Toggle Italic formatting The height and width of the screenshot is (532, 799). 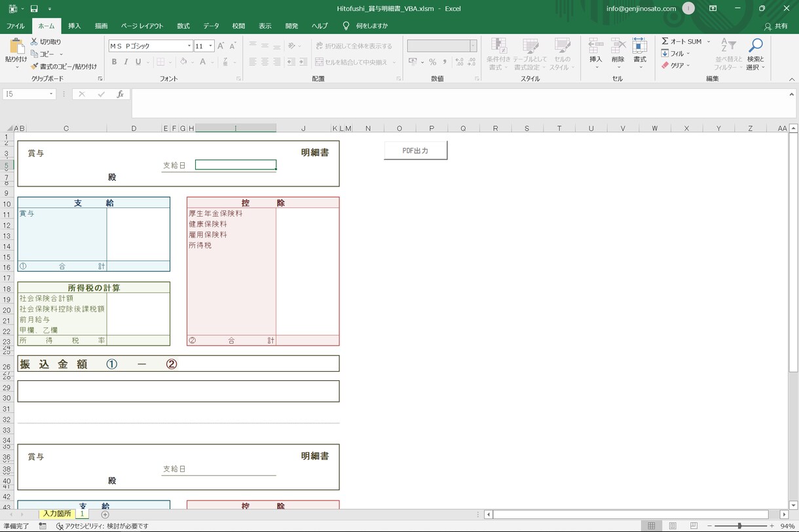126,62
